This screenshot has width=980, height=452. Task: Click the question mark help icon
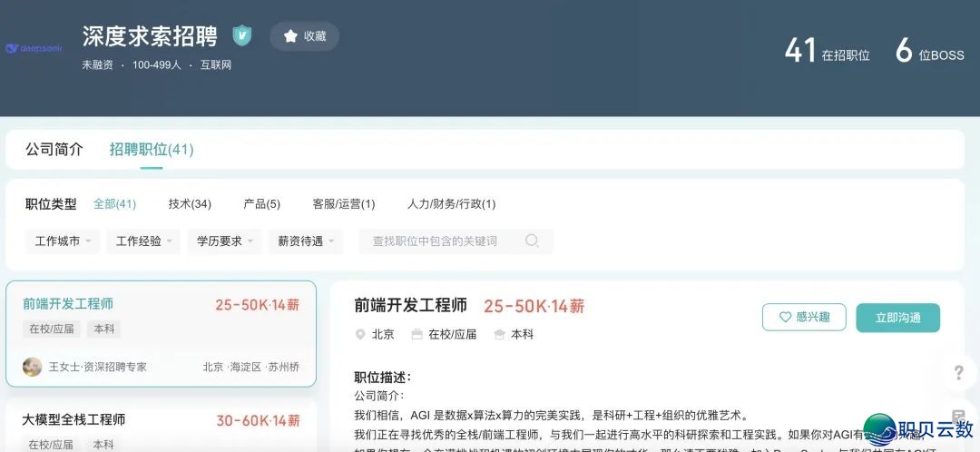(x=959, y=373)
